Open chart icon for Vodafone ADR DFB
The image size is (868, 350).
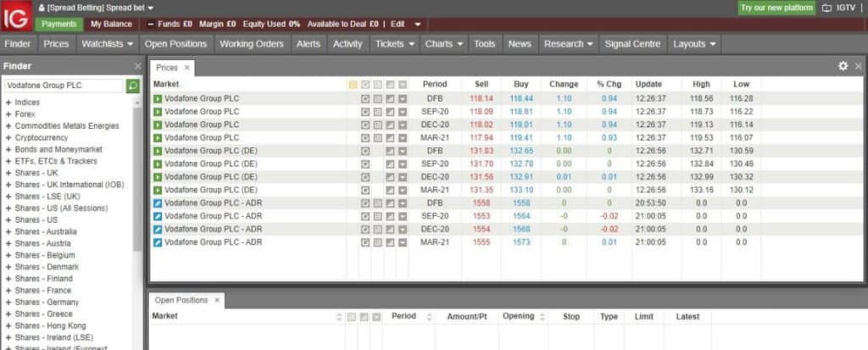[390, 203]
